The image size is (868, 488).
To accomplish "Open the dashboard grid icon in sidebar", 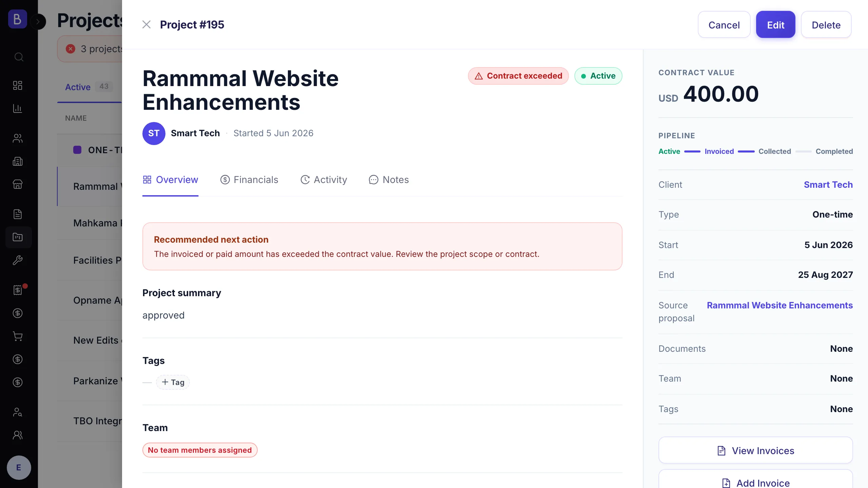I will [18, 85].
